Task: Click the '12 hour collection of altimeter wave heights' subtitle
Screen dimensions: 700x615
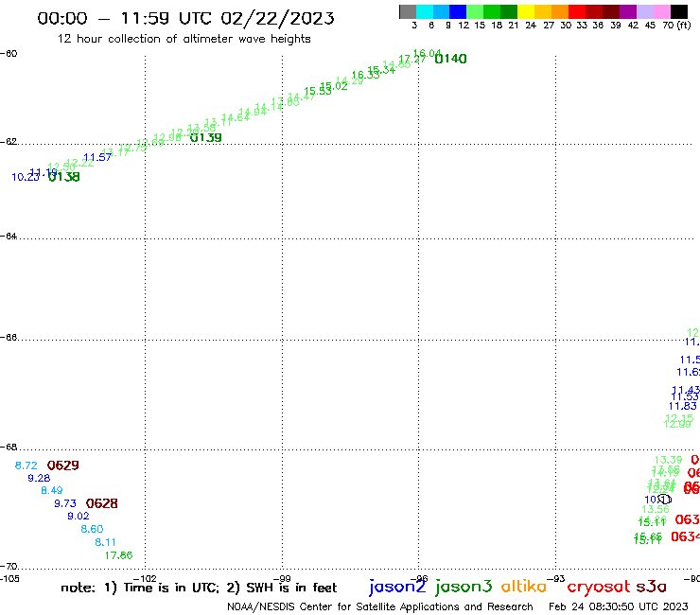Action: (x=184, y=39)
